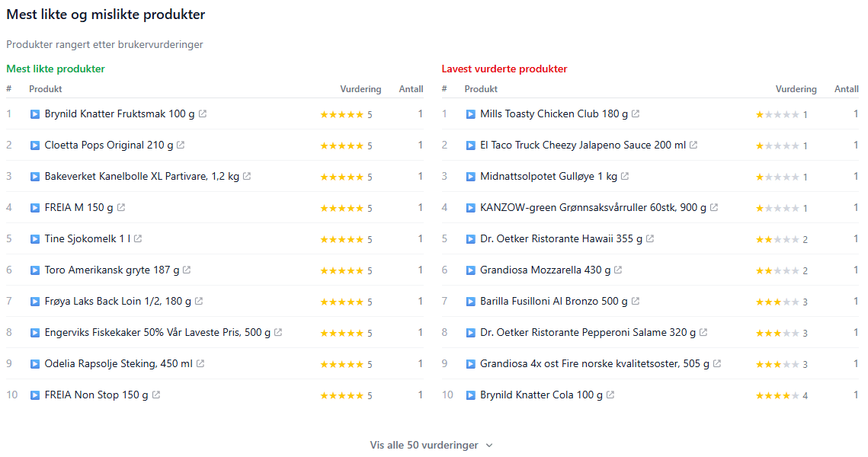
Task: Click play icon beside Odelia Rapsolje Steking
Action: point(35,364)
